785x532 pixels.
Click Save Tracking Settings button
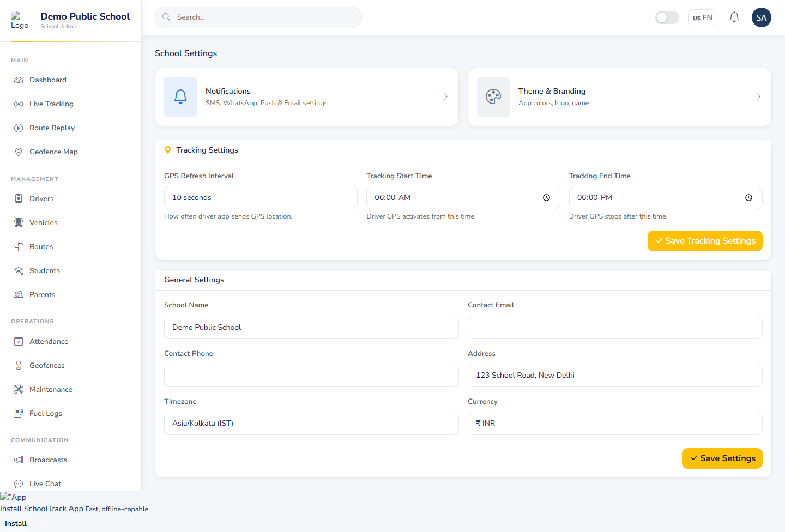tap(705, 241)
